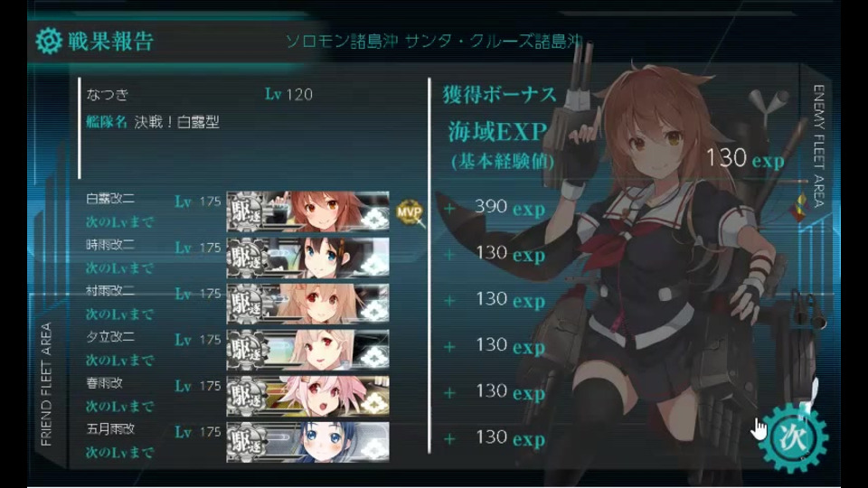Click the fleet name 決戦！白露型
868x488 pixels.
point(176,122)
